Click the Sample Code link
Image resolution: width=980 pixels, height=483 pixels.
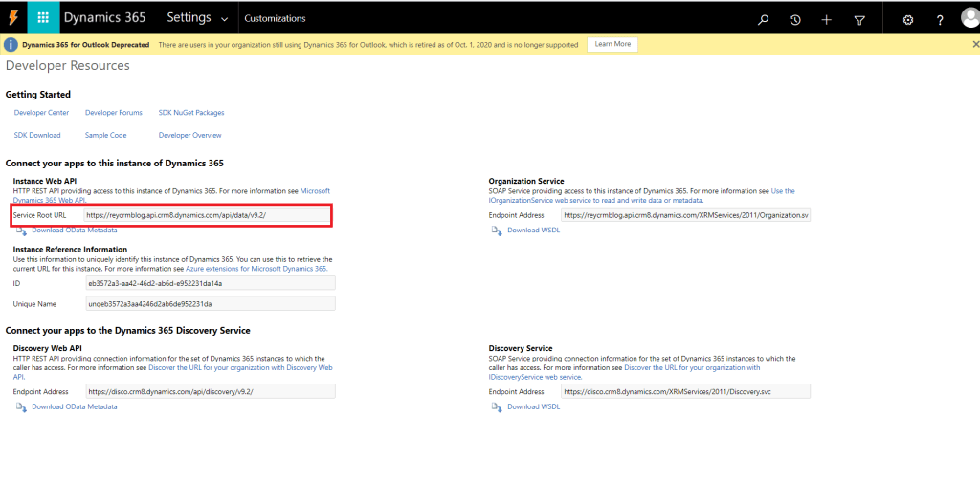(105, 136)
